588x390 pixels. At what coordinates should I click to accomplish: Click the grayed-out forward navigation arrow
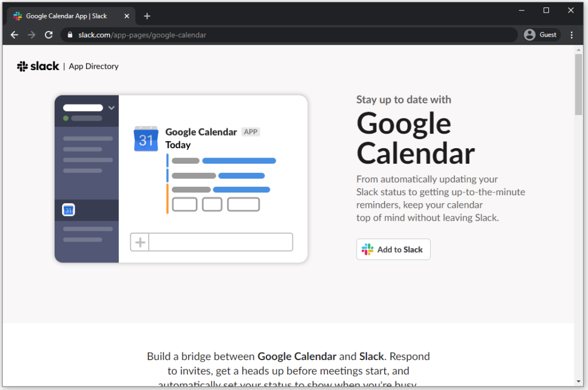[x=31, y=34]
